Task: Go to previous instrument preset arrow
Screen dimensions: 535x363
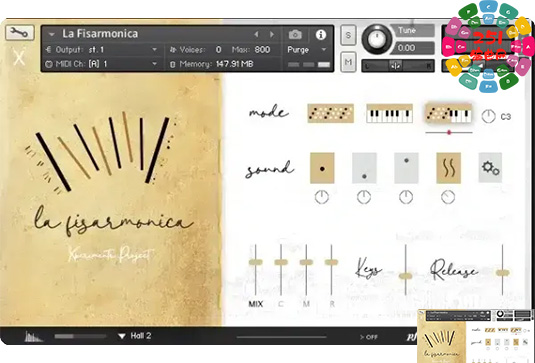Action: click(x=257, y=34)
